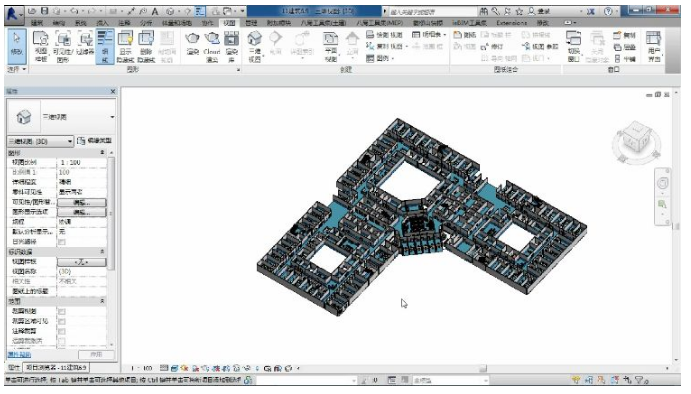Image resolution: width=691 pixels, height=394 pixels.
Task: Open Help question mark icon
Action: tap(608, 11)
